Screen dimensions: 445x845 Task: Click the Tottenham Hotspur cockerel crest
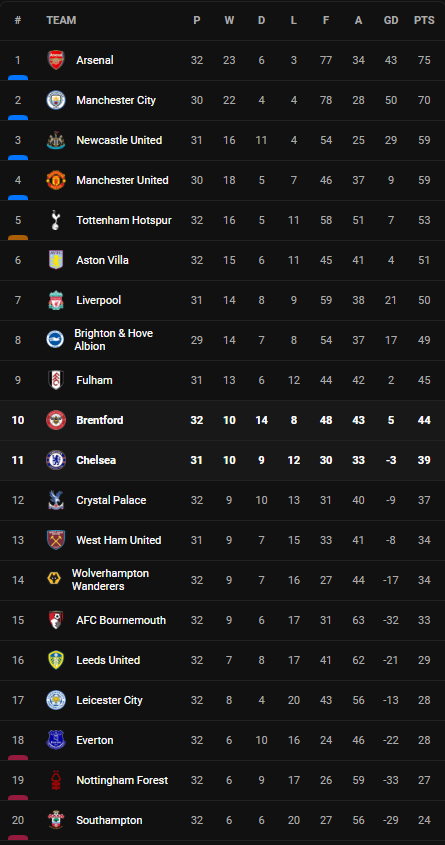coord(56,220)
